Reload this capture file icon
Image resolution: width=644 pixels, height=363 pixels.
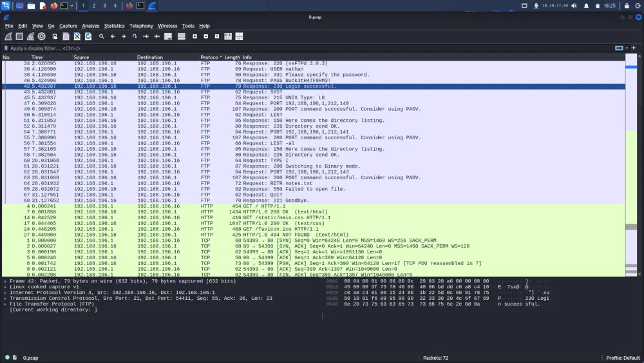pyautogui.click(x=88, y=37)
